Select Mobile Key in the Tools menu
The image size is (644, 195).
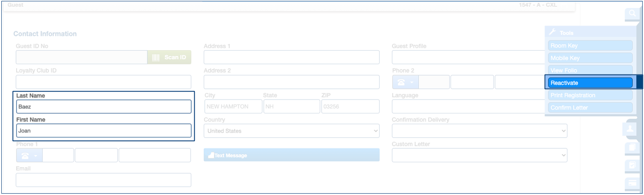(x=590, y=58)
